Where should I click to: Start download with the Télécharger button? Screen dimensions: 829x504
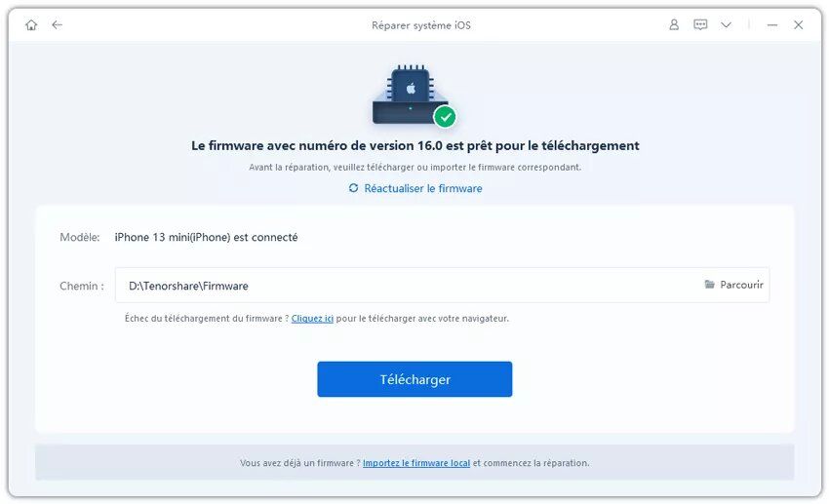(414, 379)
